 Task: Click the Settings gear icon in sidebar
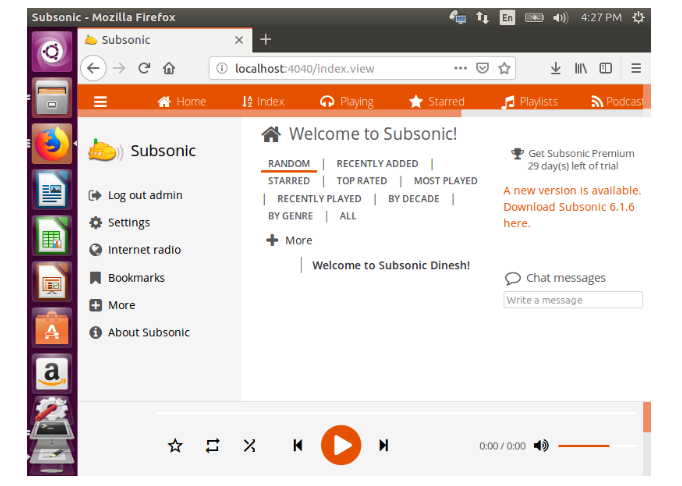(x=95, y=223)
